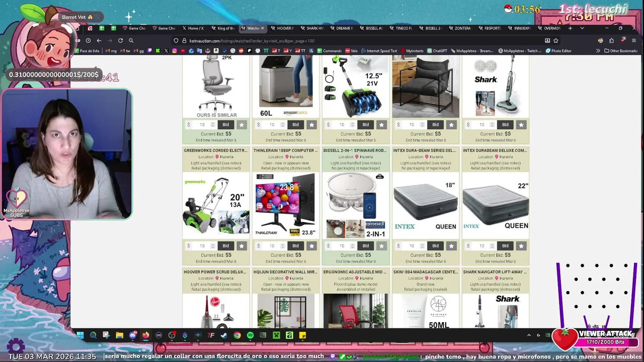The height and width of the screenshot is (362, 644).
Task: Toggle watch star on 60L trash can listing
Action: pyautogui.click(x=311, y=125)
